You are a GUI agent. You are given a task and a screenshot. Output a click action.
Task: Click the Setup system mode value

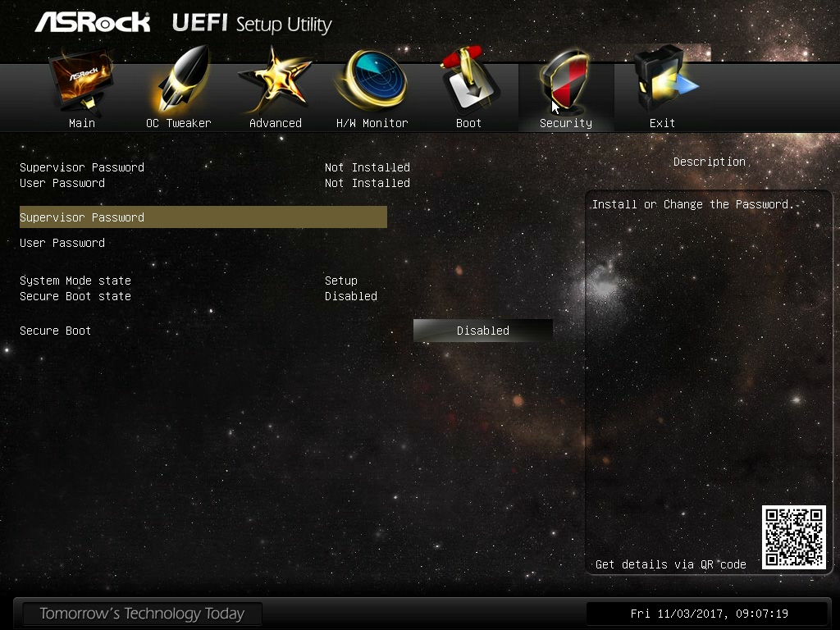(340, 281)
